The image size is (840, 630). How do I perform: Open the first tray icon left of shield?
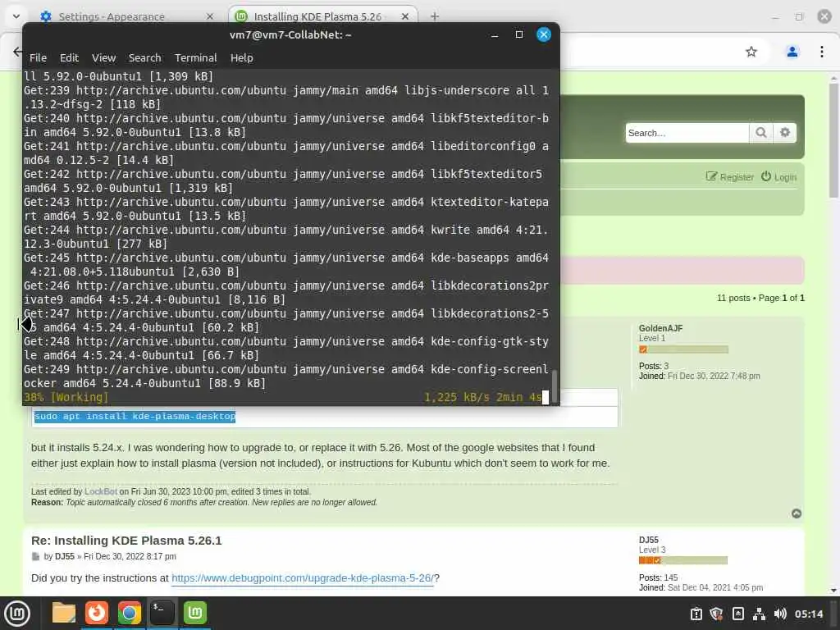pyautogui.click(x=696, y=614)
